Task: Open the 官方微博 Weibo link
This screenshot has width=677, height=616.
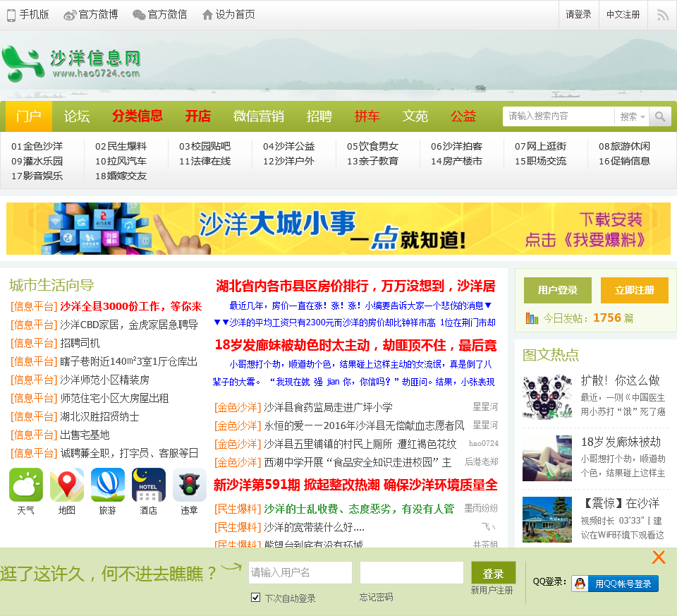Action: [91, 15]
